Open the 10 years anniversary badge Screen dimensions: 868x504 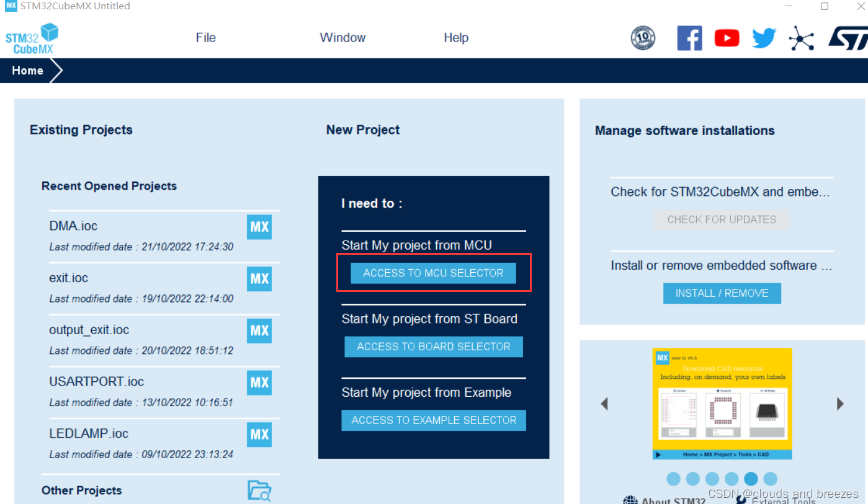tap(643, 38)
